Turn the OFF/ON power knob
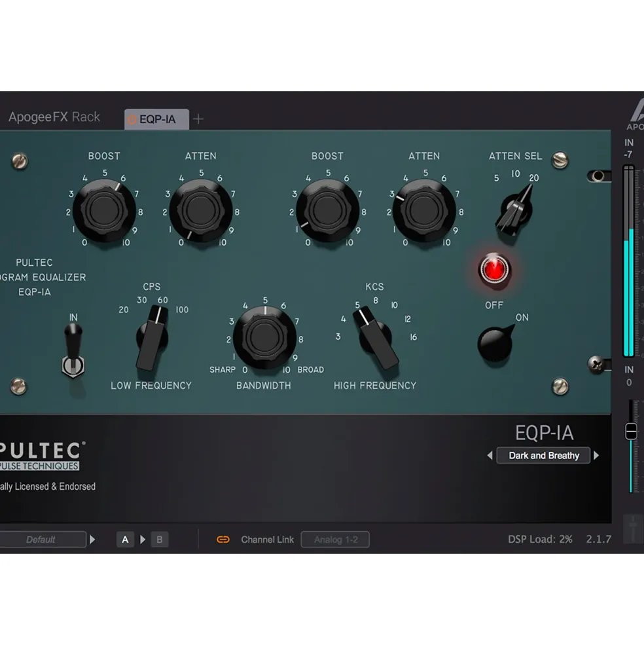The width and height of the screenshot is (644, 645). click(x=495, y=343)
